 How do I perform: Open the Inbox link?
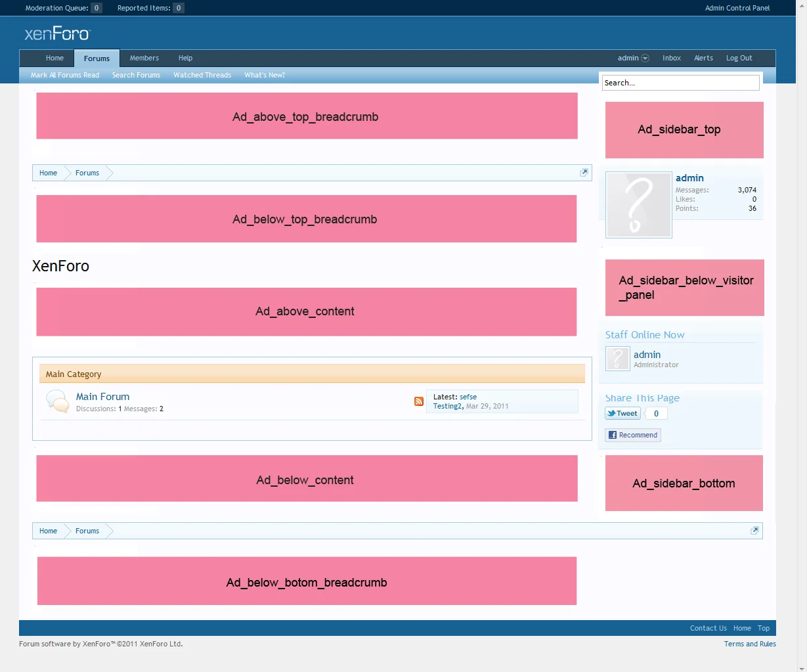(672, 58)
